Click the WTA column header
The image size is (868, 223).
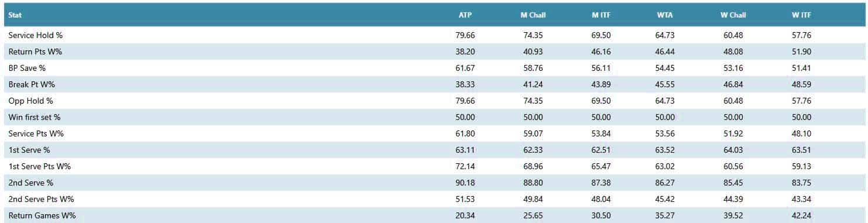coord(665,15)
